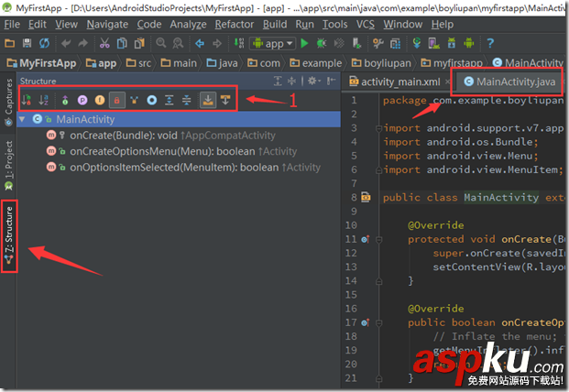Navigate forward with grey arrow
569x392 pixels.
[x=217, y=44]
